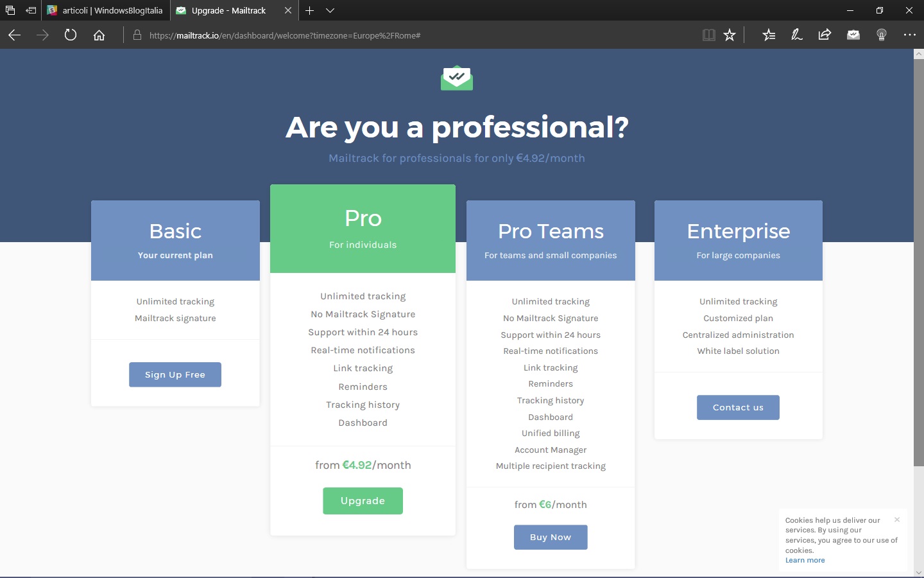
Task: Click the lightbulb extension icon
Action: tap(881, 35)
